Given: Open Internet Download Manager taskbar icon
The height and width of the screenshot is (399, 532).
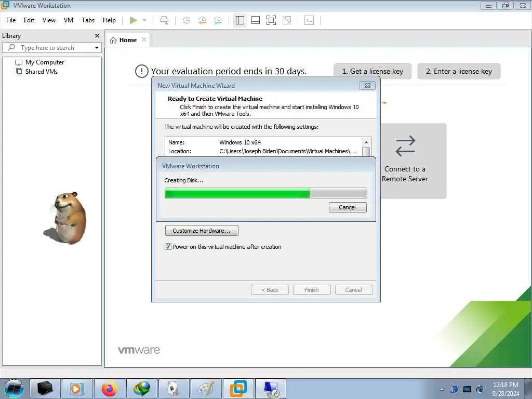Looking at the screenshot, I should coord(141,389).
